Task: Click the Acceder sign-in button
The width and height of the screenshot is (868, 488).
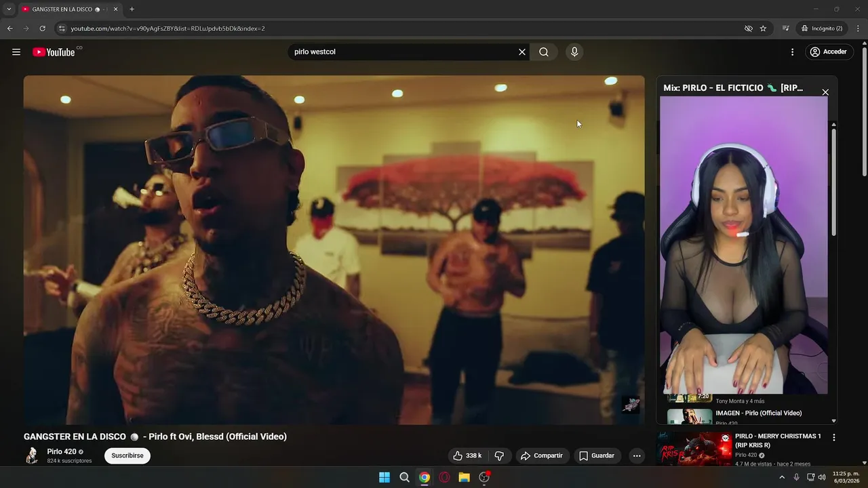Action: (x=829, y=52)
